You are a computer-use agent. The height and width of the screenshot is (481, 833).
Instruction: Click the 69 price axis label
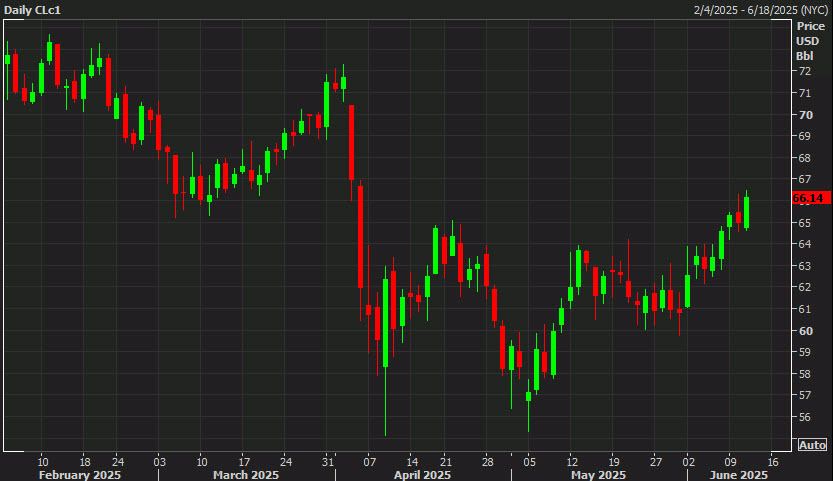(x=805, y=136)
